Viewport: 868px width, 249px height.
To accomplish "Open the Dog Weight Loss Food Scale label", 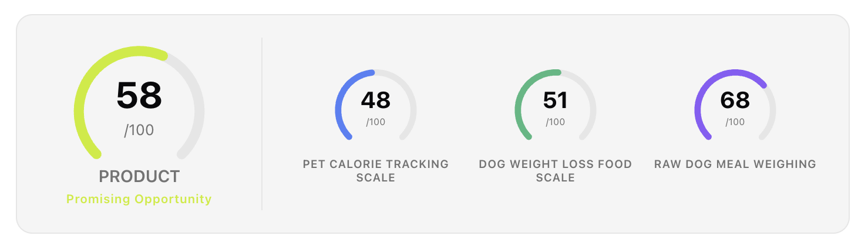I will pos(556,170).
